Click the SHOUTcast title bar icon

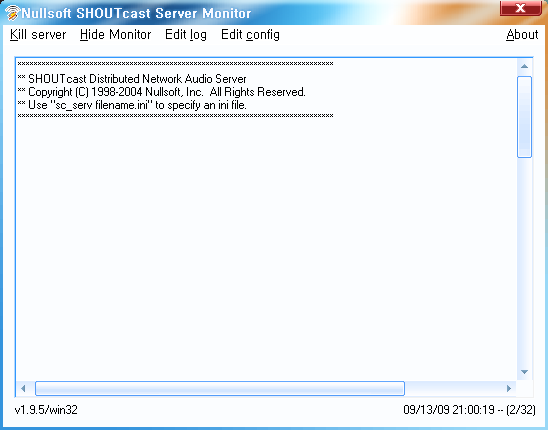[x=12, y=13]
